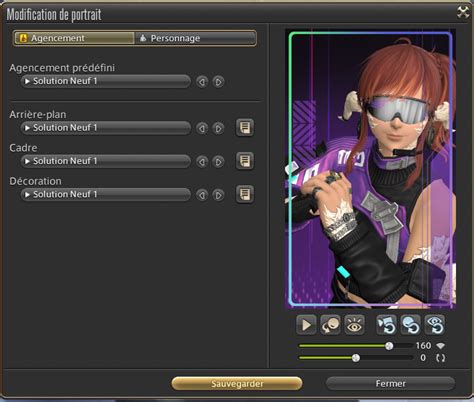Open the Décoration list icon

[x=245, y=194]
